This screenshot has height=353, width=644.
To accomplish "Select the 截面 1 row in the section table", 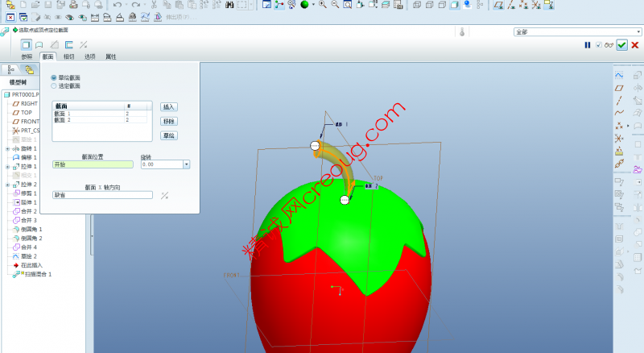I will tap(100, 114).
